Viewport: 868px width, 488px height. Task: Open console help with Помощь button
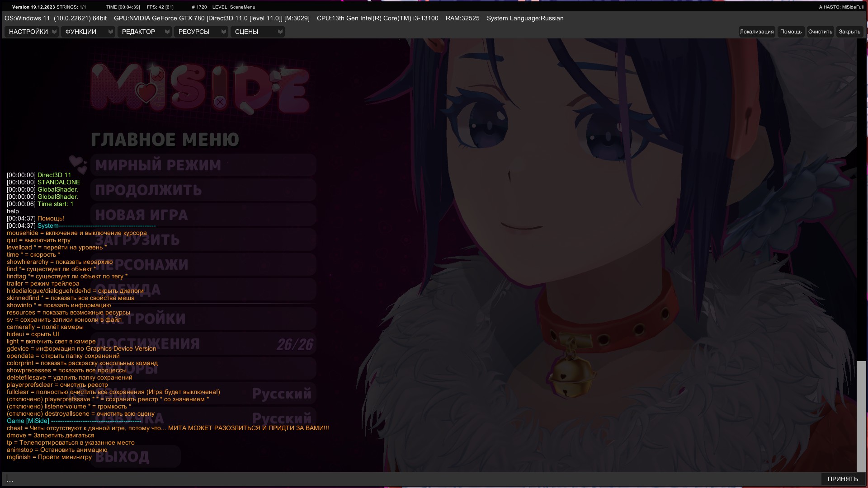click(x=790, y=32)
